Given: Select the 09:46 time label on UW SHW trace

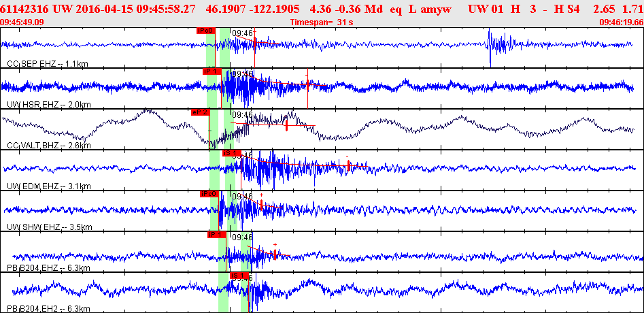Looking at the screenshot, I should pyautogui.click(x=242, y=197).
